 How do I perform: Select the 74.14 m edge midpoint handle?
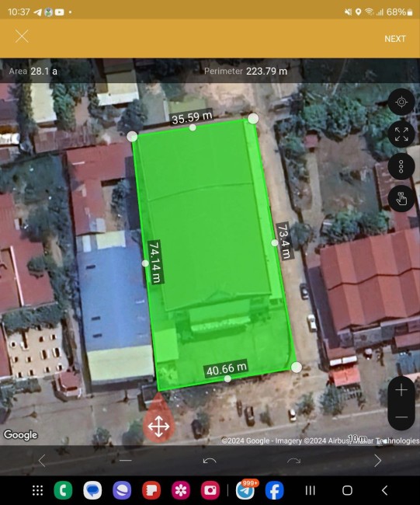145,263
